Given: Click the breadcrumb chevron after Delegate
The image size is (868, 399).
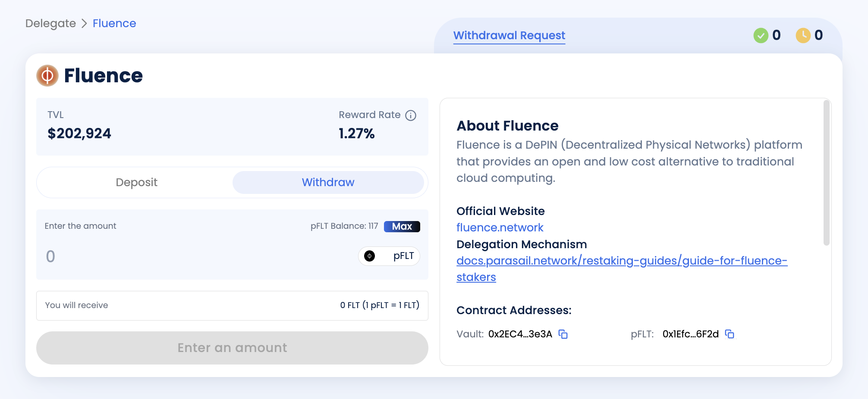Looking at the screenshot, I should coord(85,23).
